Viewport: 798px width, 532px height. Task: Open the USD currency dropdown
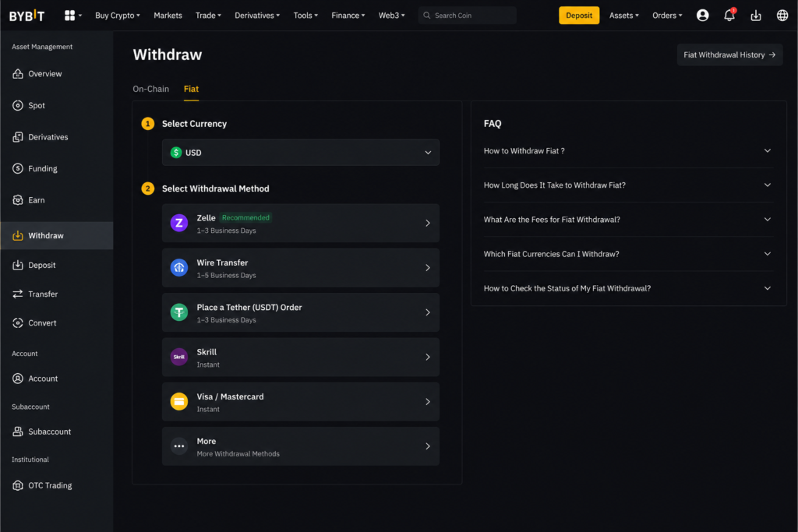(x=300, y=153)
